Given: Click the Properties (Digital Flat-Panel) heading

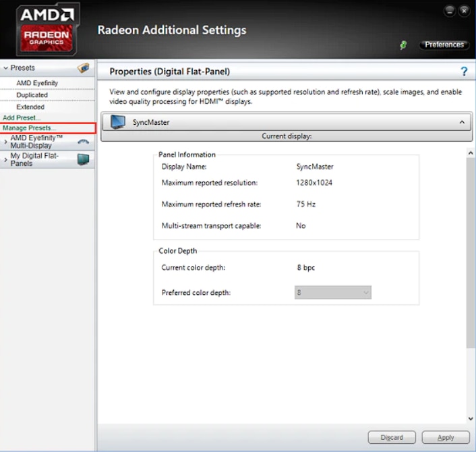Looking at the screenshot, I should [x=170, y=72].
